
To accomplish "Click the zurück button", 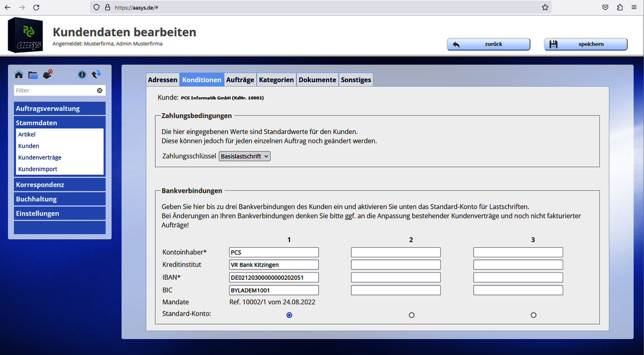I will 488,44.
